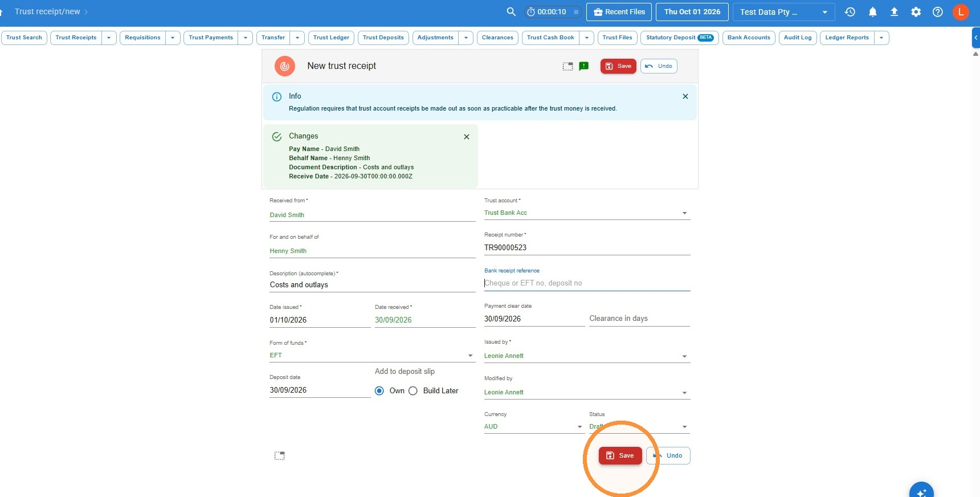Click the sparkle assistant floating button
The image size is (980, 497).
(x=921, y=492)
